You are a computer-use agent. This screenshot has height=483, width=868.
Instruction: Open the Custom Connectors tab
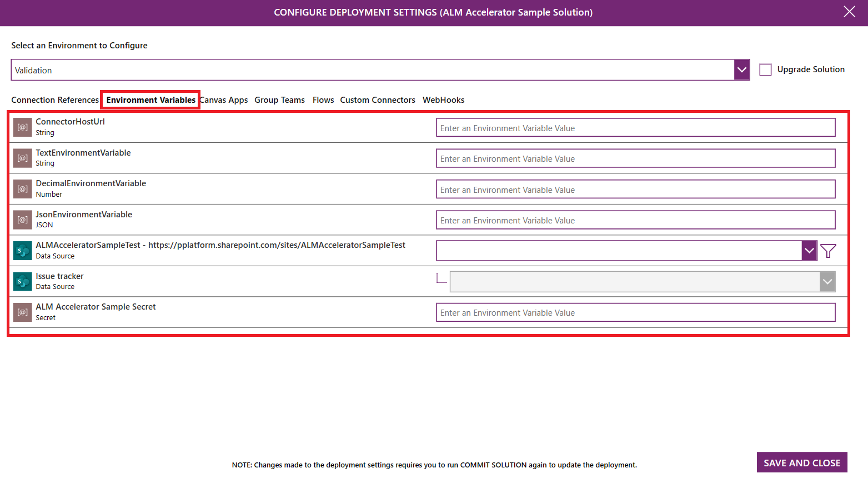click(378, 100)
